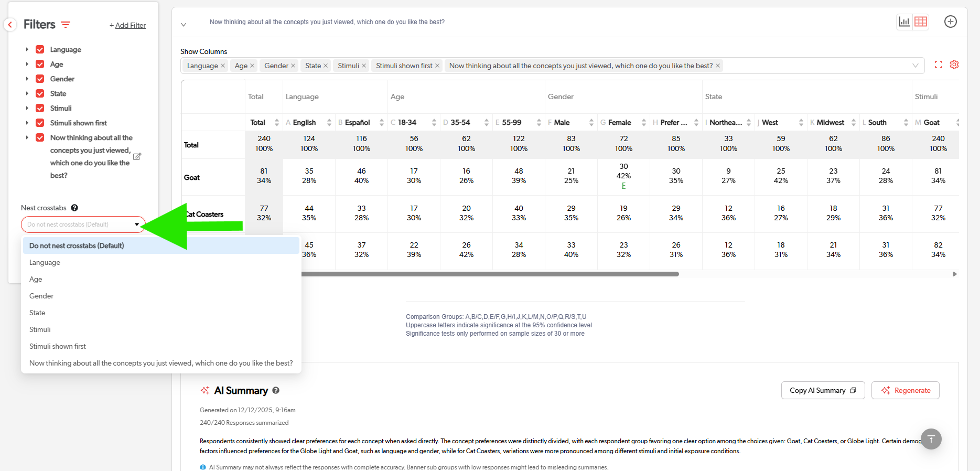Open the Nest crosstabs dropdown

(x=83, y=224)
